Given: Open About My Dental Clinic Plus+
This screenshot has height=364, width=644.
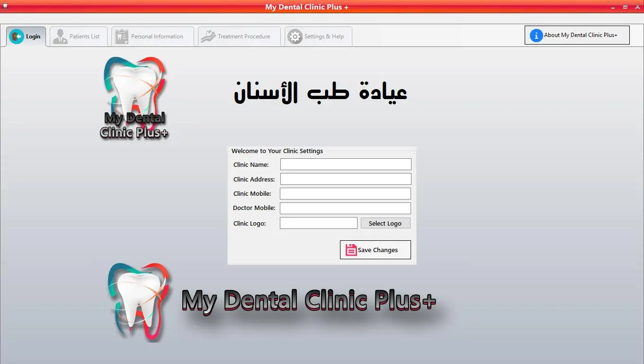Looking at the screenshot, I should click(x=577, y=35).
